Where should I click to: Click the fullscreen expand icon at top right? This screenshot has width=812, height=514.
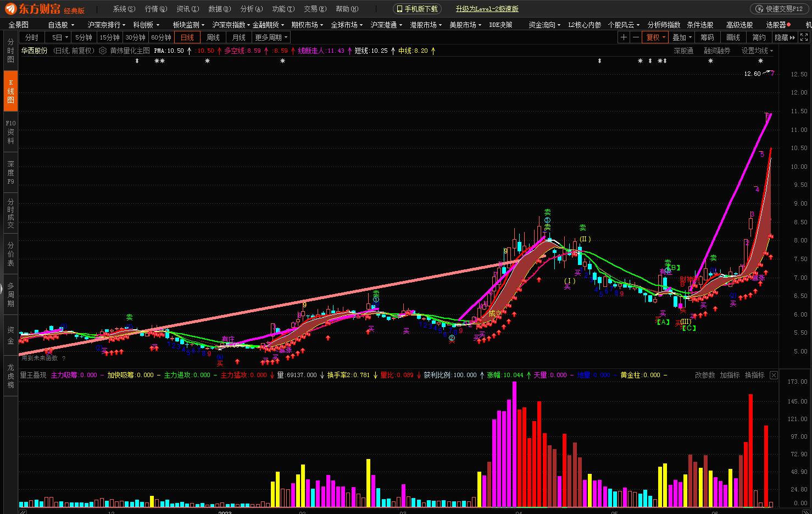point(804,37)
